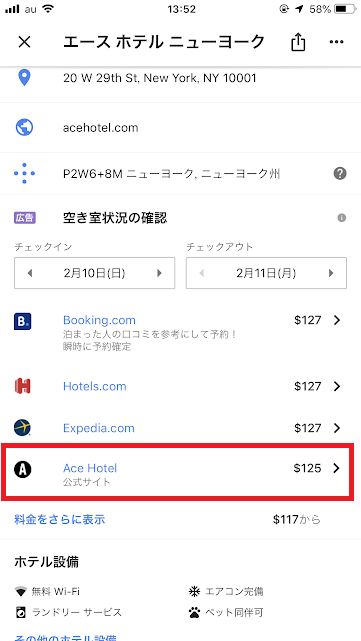Open acehotel.com website row

click(180, 128)
